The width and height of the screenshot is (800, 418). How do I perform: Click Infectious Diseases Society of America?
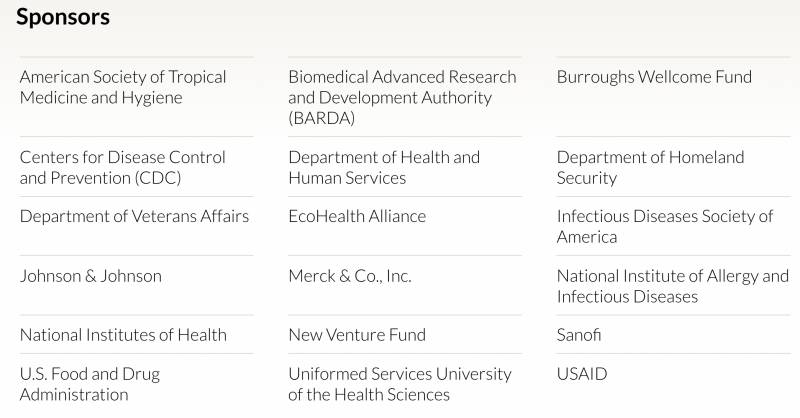click(x=665, y=226)
